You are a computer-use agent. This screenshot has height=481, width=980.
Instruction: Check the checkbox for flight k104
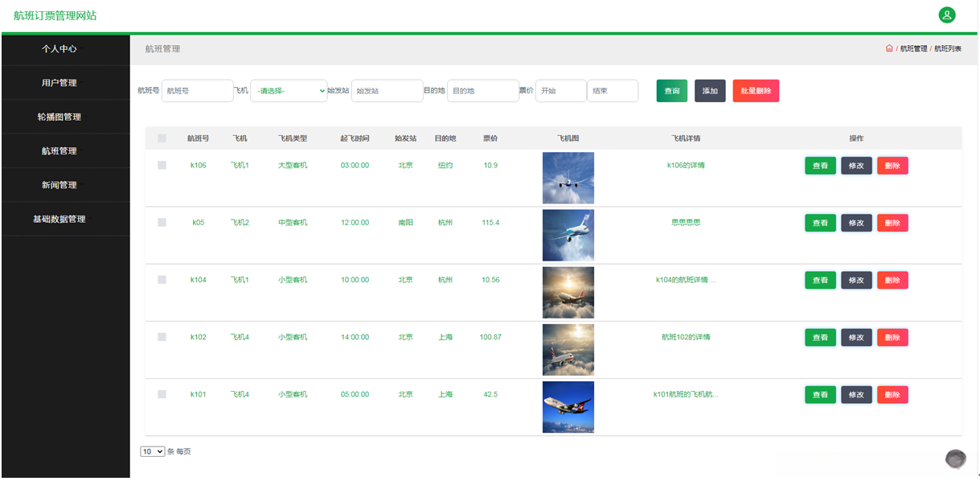[162, 280]
